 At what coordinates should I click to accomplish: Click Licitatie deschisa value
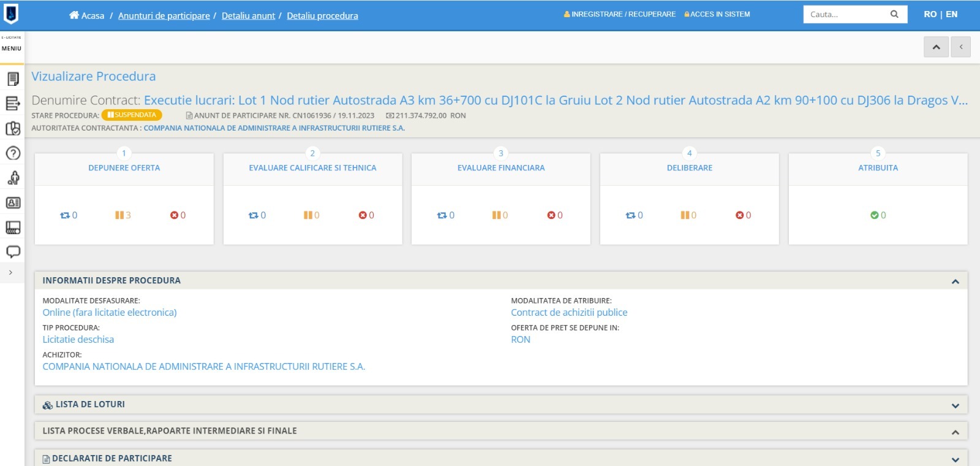point(78,339)
